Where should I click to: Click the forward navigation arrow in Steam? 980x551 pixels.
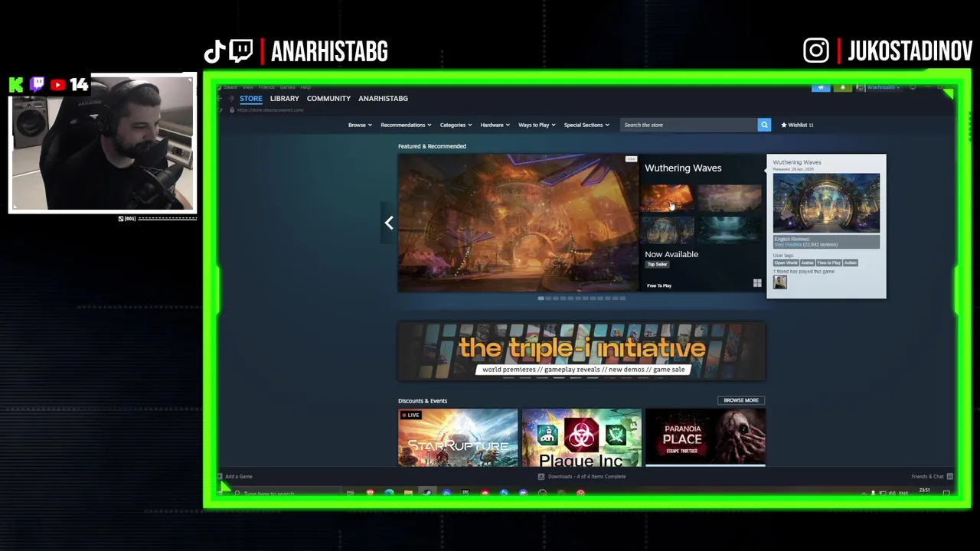(231, 98)
